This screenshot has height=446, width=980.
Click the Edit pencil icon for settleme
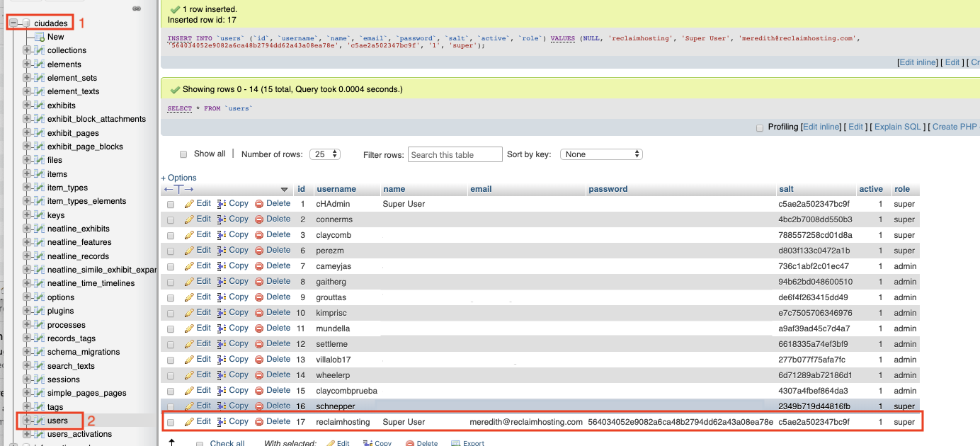tap(189, 343)
